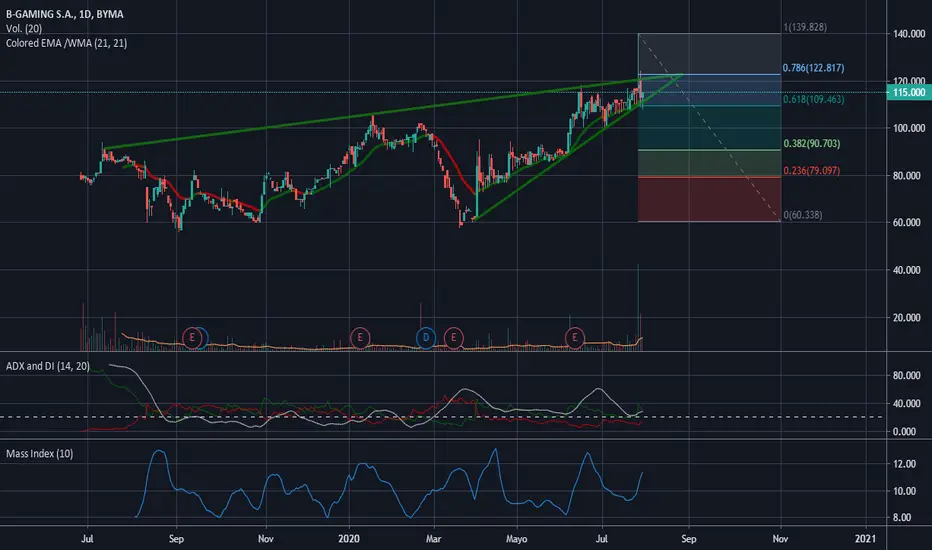
Task: Click 140.000 on the price axis
Action: pos(909,34)
